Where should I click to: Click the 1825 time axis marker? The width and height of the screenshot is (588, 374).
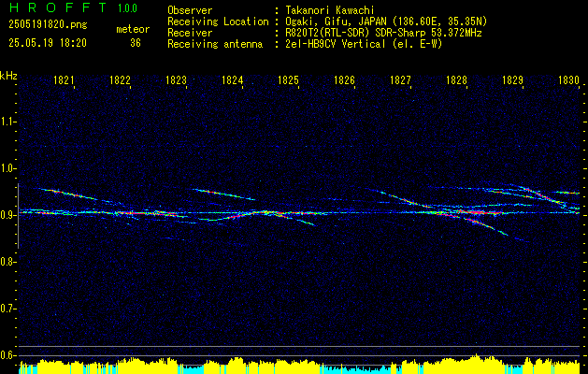point(288,80)
